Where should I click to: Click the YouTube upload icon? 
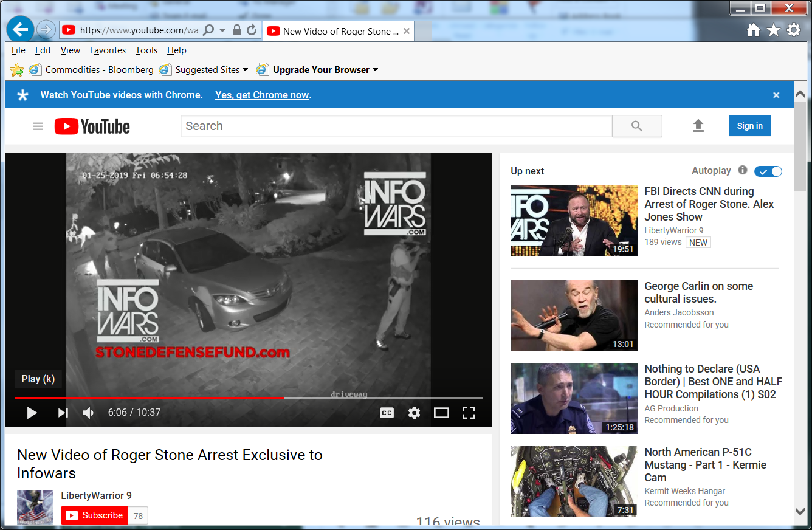tap(698, 126)
